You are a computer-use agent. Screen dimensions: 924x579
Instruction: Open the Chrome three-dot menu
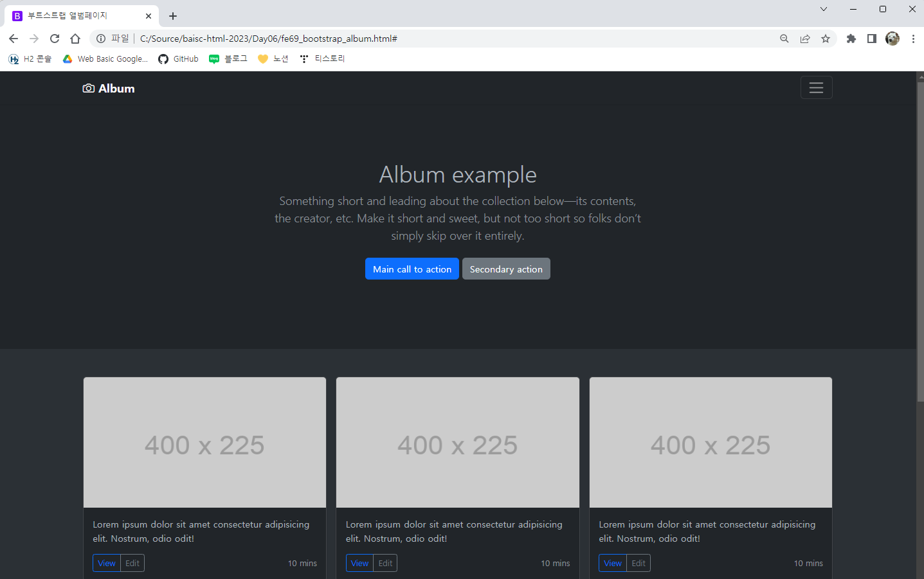[913, 39]
